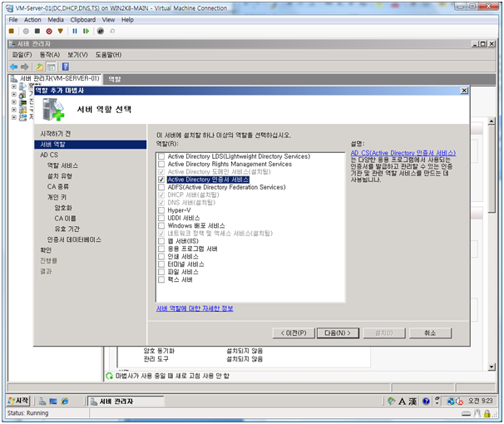The image size is (504, 424).
Task: Launch Internet Explorer from quick launch
Action: [65, 402]
